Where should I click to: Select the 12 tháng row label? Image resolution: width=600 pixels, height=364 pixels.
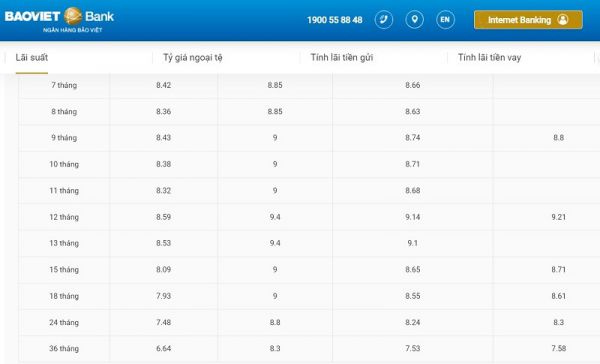coord(64,217)
